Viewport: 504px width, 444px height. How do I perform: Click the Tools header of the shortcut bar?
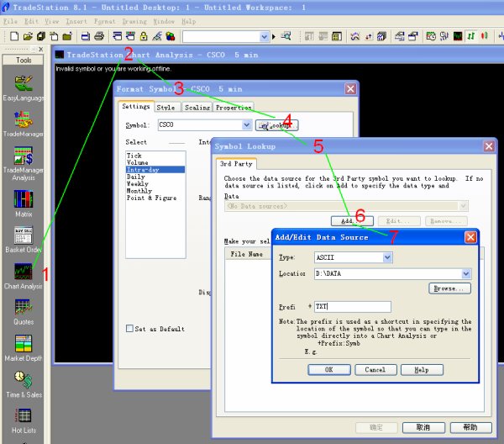pos(24,61)
